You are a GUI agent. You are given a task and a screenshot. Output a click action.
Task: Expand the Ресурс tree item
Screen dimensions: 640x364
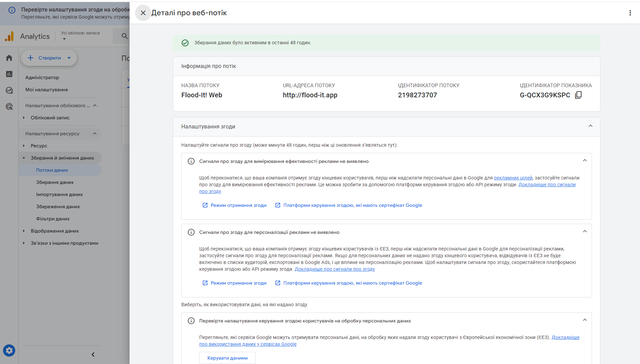24,146
